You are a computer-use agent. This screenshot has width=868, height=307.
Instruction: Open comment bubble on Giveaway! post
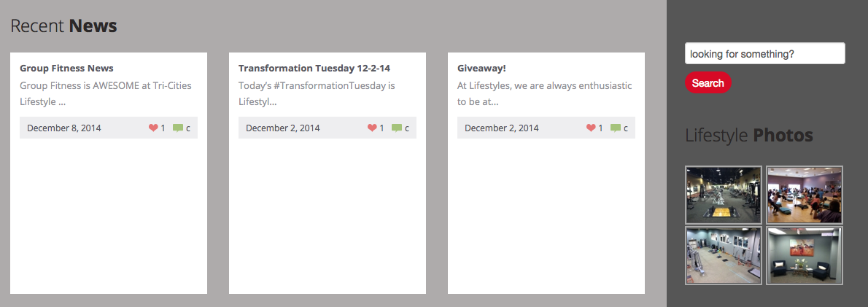click(616, 128)
